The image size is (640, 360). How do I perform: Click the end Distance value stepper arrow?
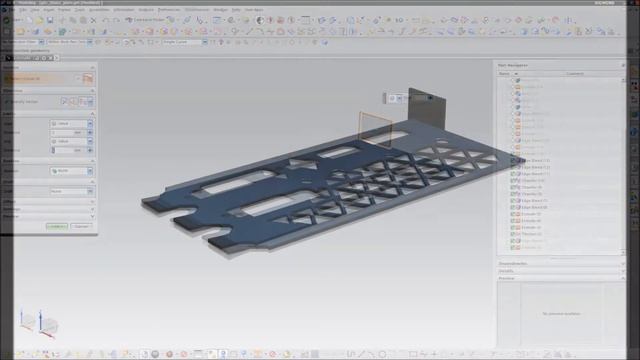90,150
